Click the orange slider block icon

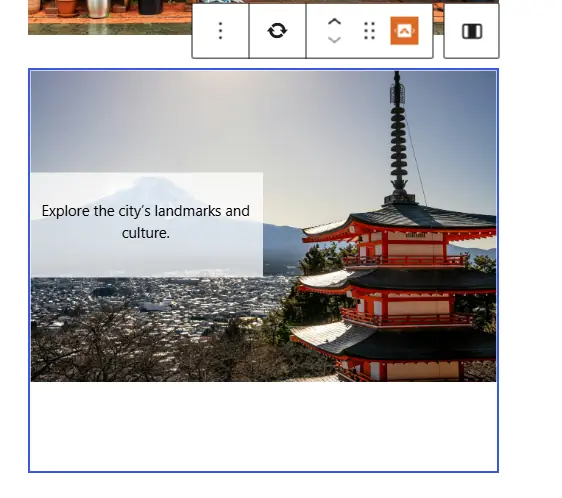[x=404, y=31]
